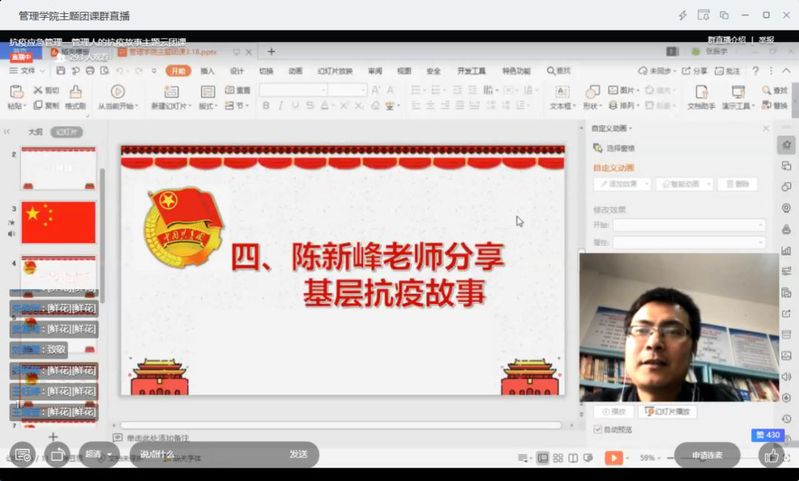Open the Layout (版式) dropdown
799x481 pixels.
pyautogui.click(x=208, y=97)
